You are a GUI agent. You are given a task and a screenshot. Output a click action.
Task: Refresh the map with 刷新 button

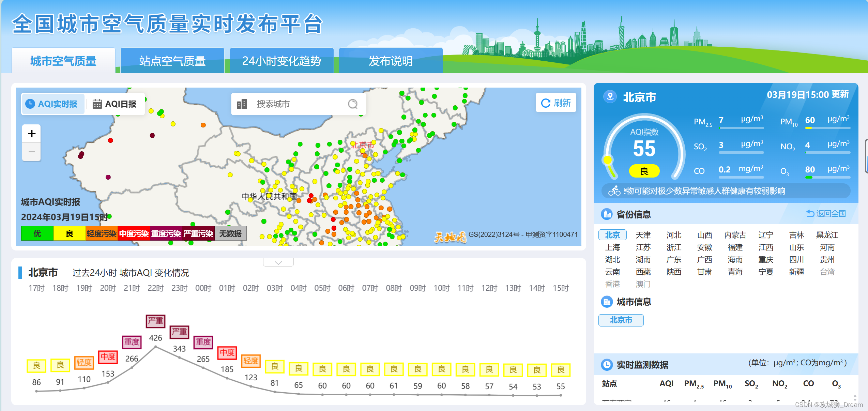click(x=556, y=103)
